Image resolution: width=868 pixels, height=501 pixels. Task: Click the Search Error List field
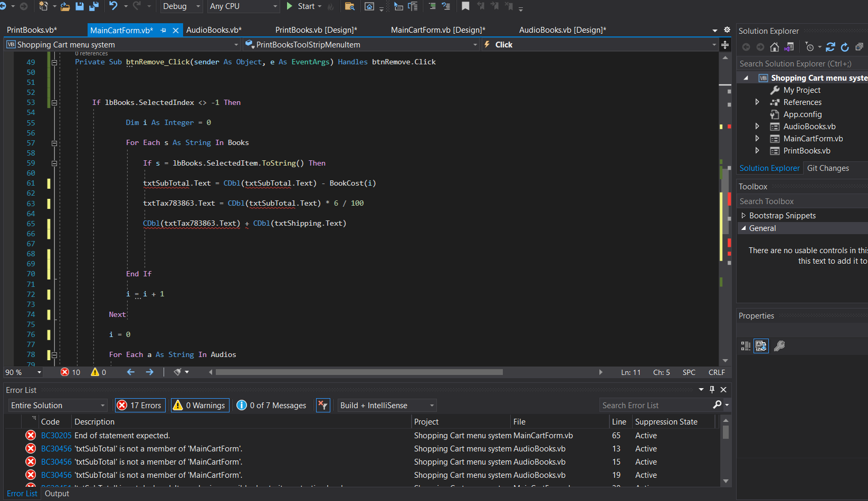coord(657,406)
